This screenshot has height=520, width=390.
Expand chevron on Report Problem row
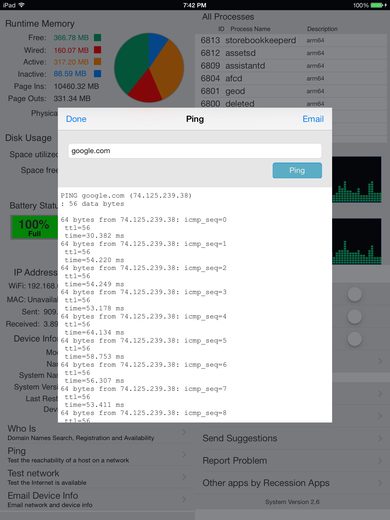380,461
